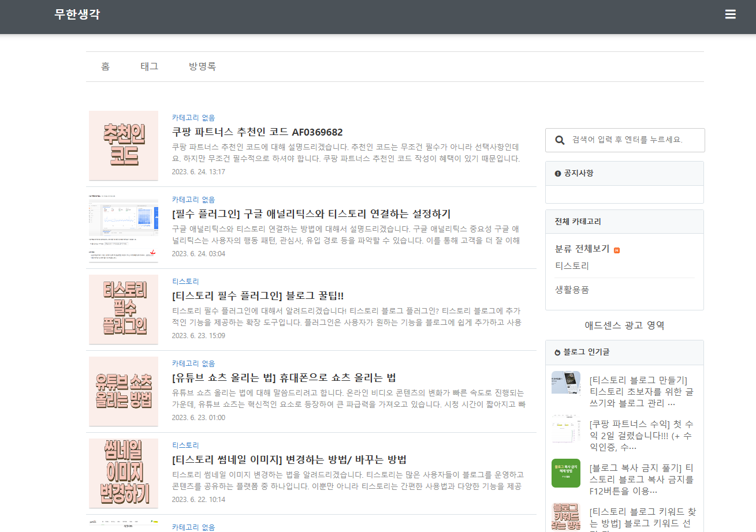Image resolution: width=756 pixels, height=532 pixels.
Task: Click the search input field
Action: pyautogui.click(x=625, y=140)
